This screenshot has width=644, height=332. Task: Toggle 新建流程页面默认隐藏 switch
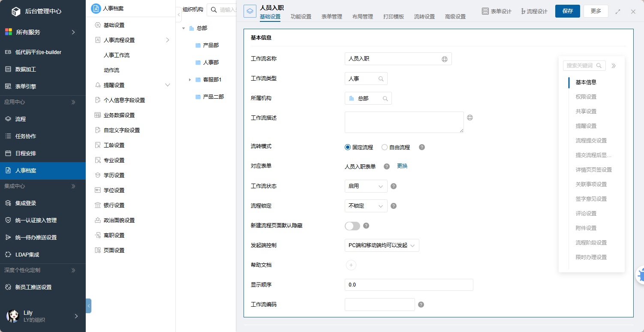pyautogui.click(x=352, y=226)
